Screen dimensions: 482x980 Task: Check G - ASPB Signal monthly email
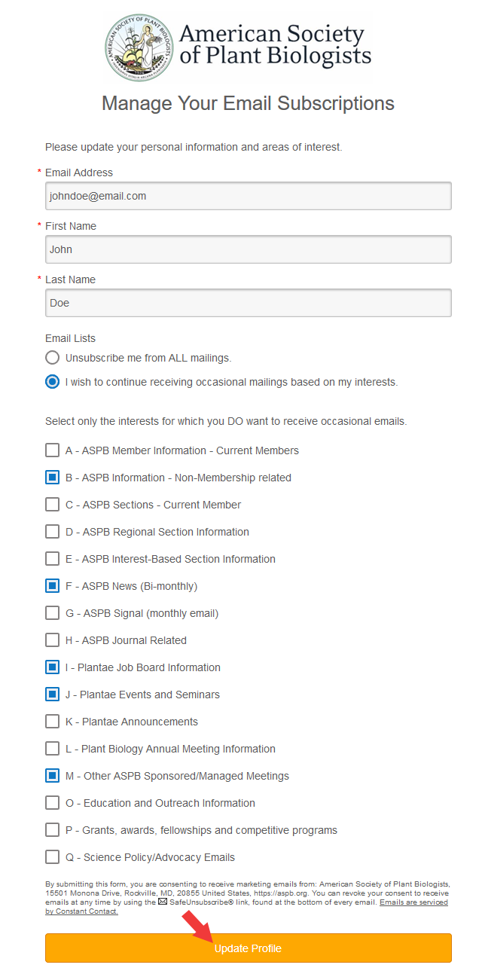(52, 613)
